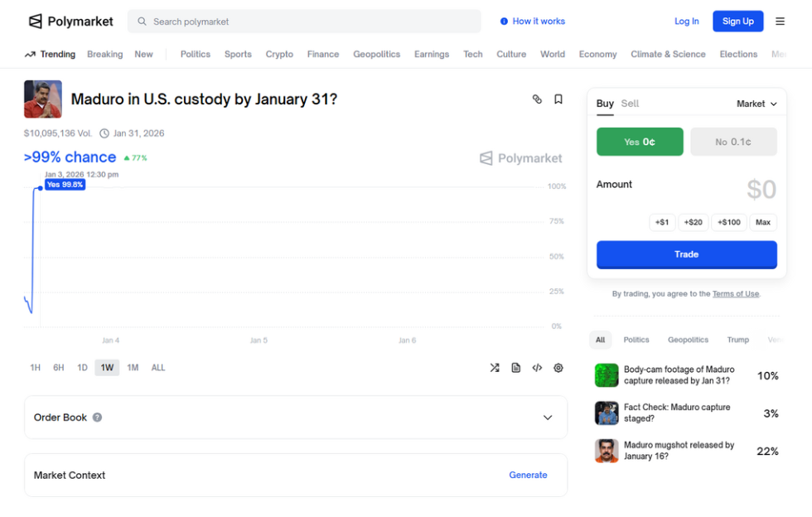Bookmark the Maduro custody market
This screenshot has width=812, height=517.
558,99
